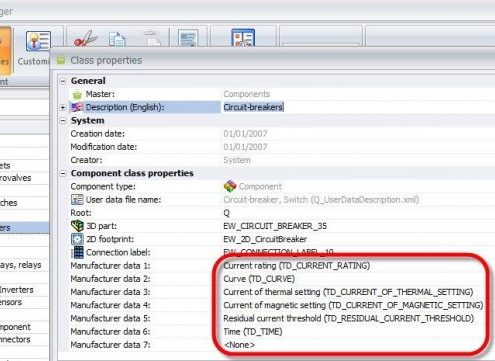
Task: Click the Component type cubes icon
Action: (230, 186)
